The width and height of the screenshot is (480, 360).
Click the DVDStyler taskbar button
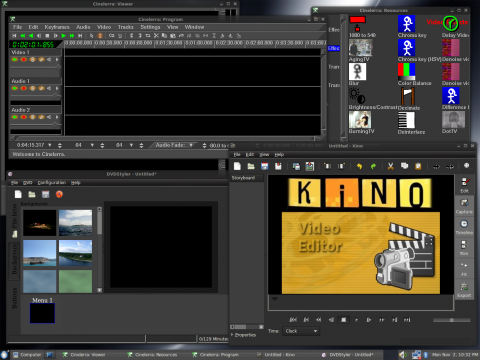[351, 355]
